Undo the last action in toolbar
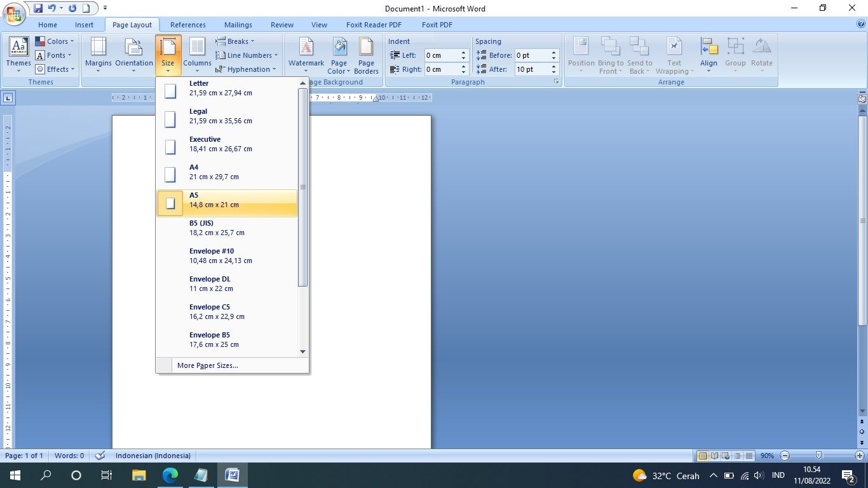The width and height of the screenshot is (868, 488). [51, 8]
